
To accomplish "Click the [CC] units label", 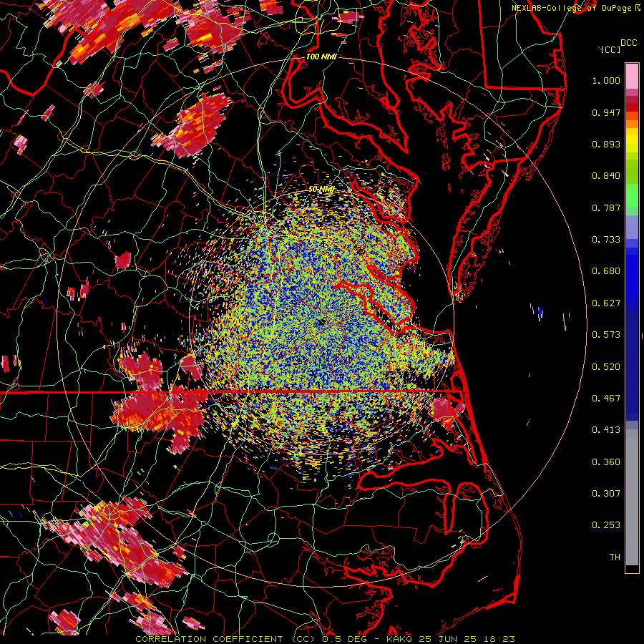I will [x=610, y=49].
